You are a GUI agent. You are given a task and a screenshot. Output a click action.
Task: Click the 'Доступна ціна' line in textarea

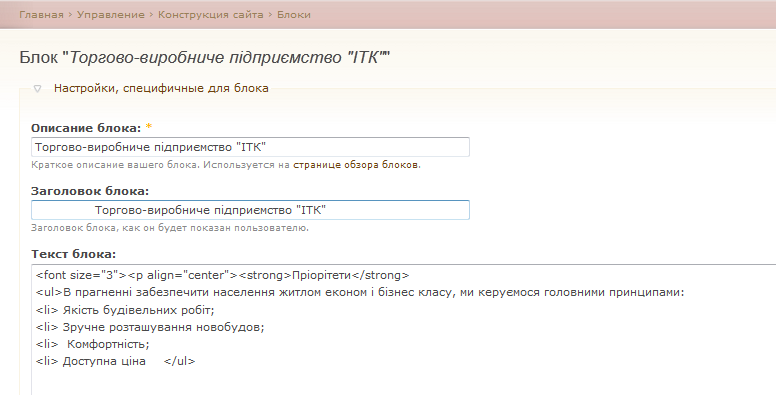coord(115,361)
